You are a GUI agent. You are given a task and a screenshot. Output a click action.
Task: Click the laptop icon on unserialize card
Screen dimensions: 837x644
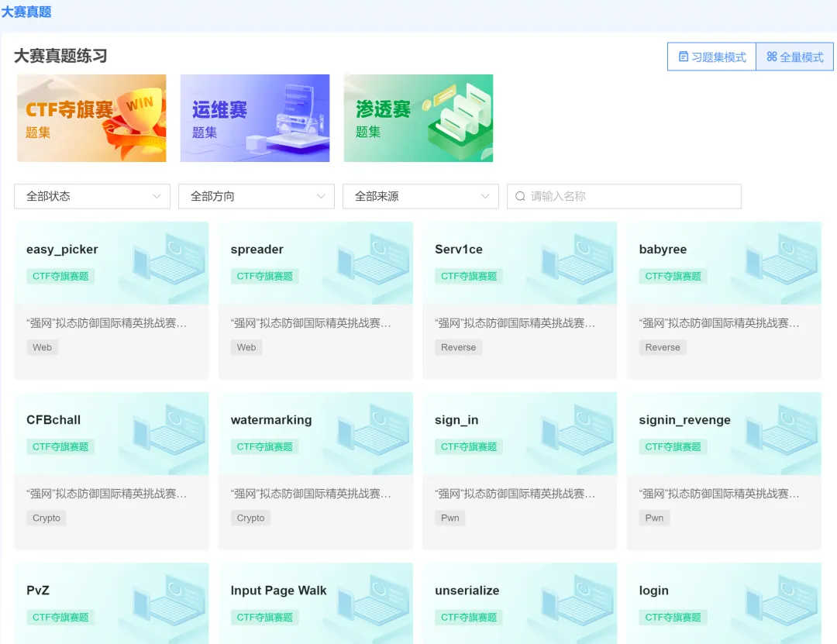[577, 600]
